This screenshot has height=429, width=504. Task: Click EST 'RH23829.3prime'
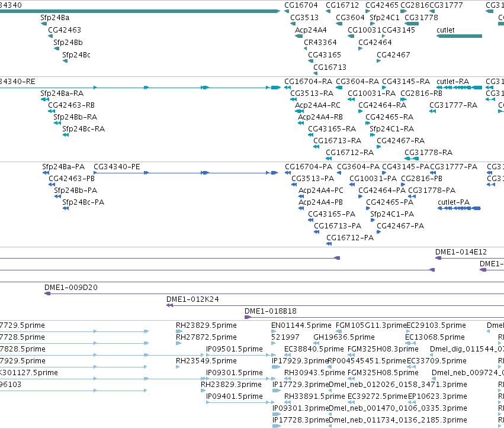(231, 385)
